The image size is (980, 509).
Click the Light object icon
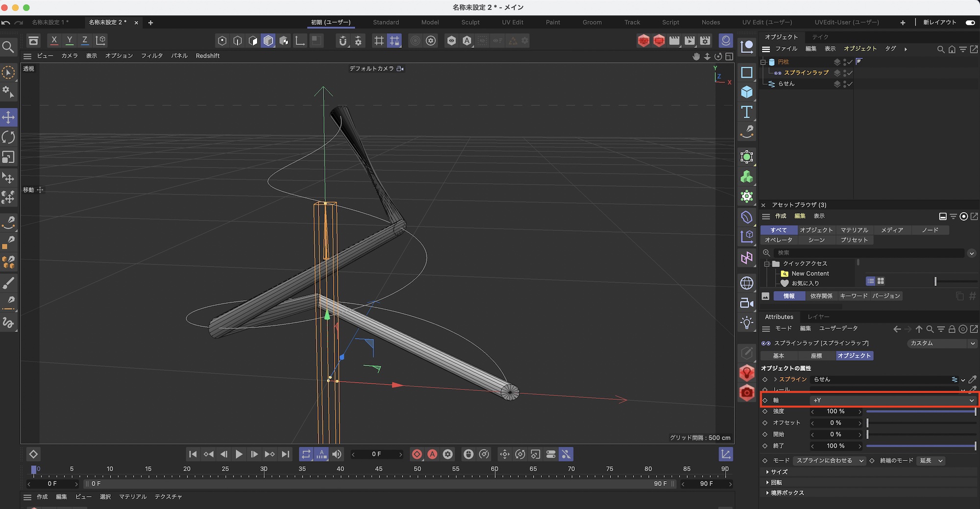click(x=747, y=323)
